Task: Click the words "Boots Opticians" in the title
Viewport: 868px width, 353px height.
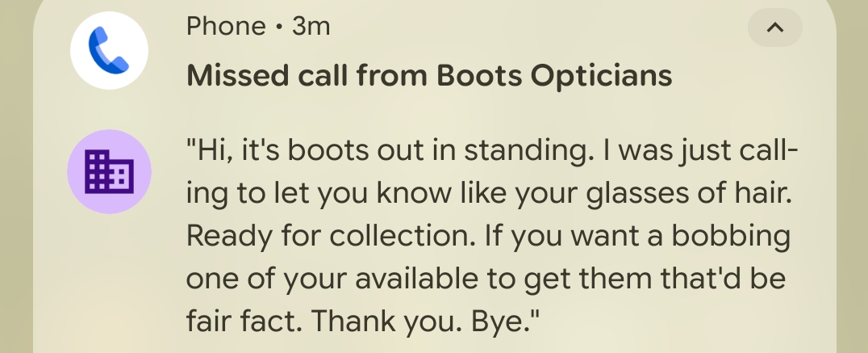Action: [x=555, y=76]
